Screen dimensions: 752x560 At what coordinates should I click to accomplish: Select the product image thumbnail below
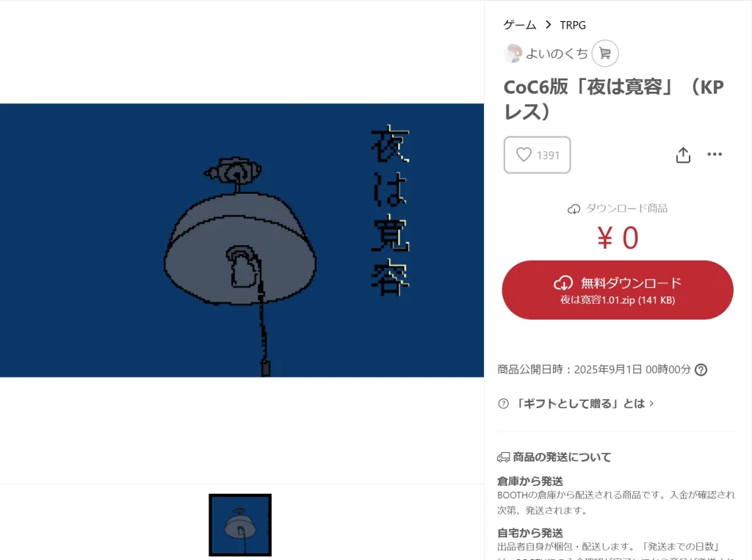pyautogui.click(x=240, y=525)
